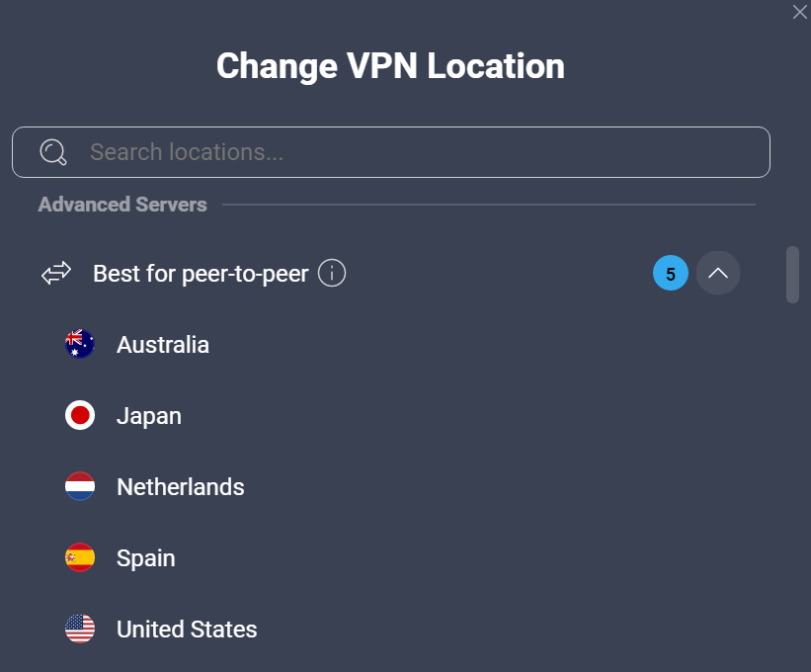Click the Japan flag icon
Viewport: 811px width, 672px height.
tap(79, 415)
